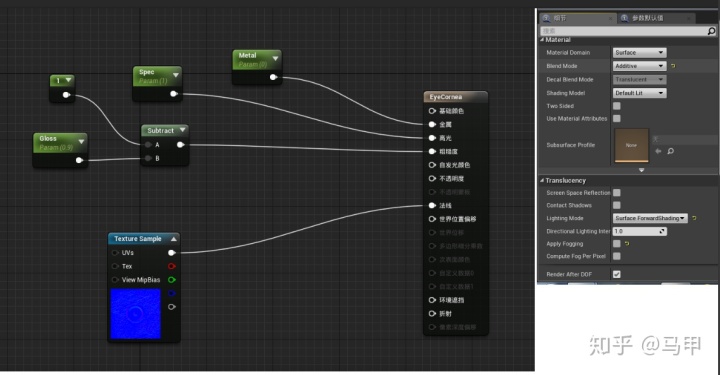Click UVs input pin on Texture Sample
Image resolution: width=720 pixels, height=375 pixels.
(x=115, y=253)
